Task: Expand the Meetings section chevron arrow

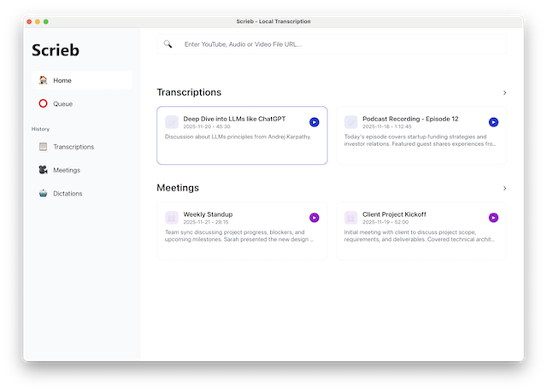Action: click(504, 188)
